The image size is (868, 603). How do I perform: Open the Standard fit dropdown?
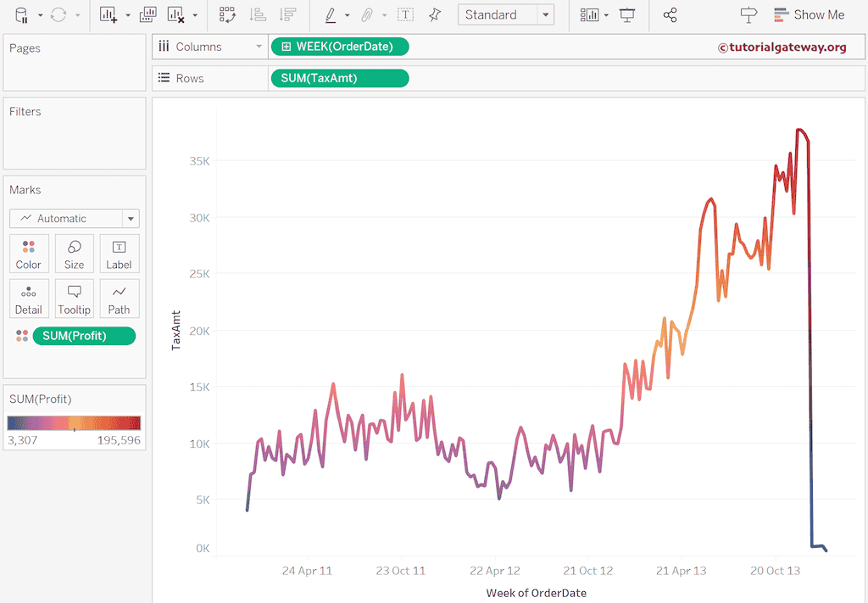coord(547,14)
